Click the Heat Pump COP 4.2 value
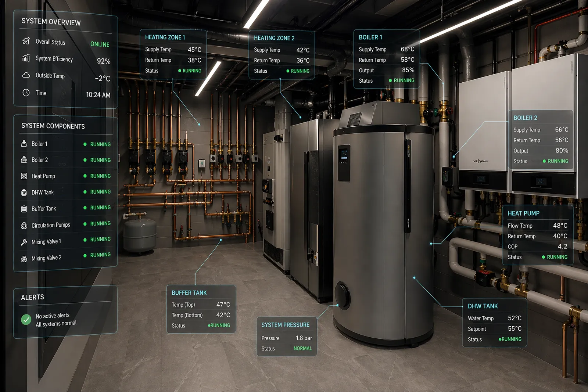Screen dimensions: 588x392 tap(562, 246)
